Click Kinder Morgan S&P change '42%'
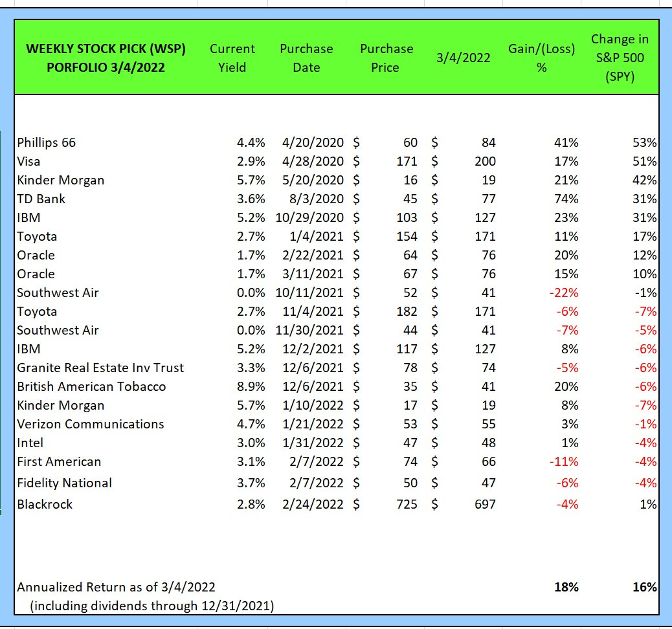 (x=645, y=180)
